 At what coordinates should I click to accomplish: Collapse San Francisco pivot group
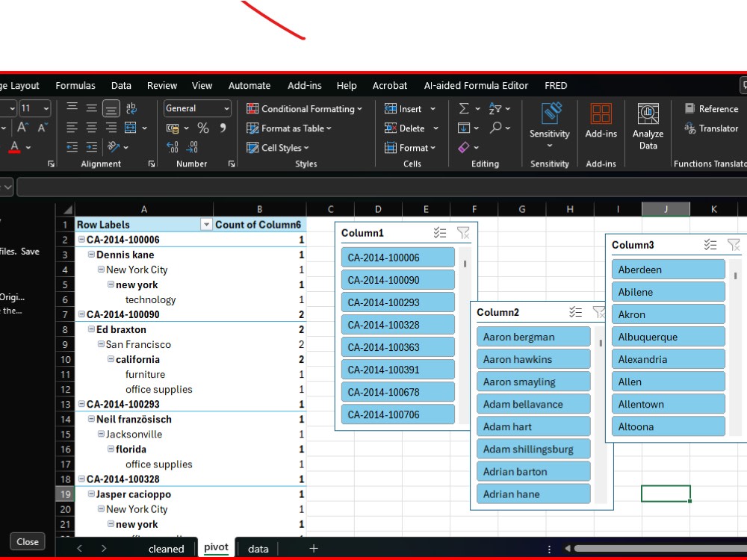[101, 343]
